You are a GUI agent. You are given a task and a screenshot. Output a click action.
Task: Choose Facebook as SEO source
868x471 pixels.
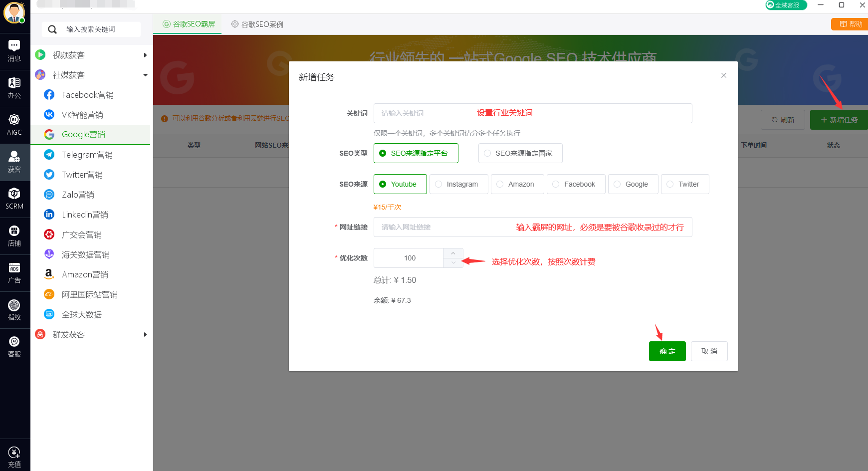point(576,184)
